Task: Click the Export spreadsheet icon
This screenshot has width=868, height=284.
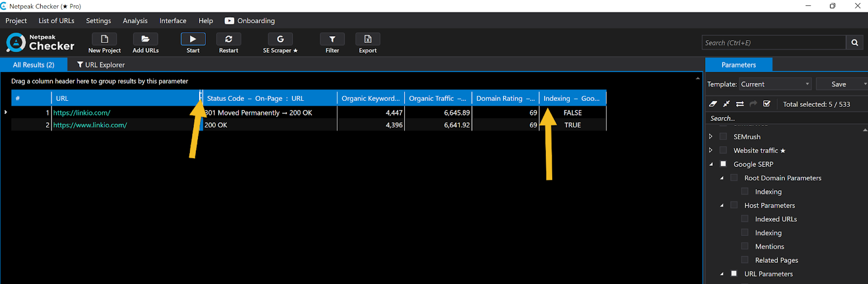Action: pyautogui.click(x=368, y=39)
